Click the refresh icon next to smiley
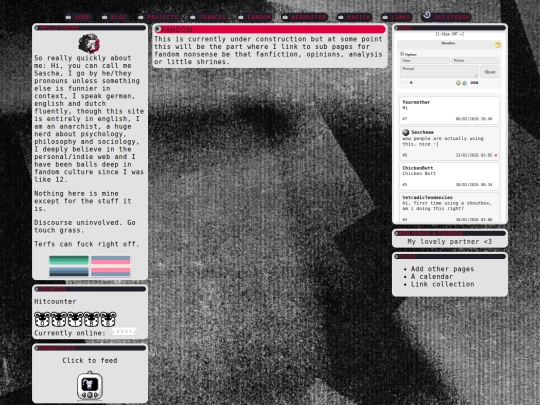The width and height of the screenshot is (540, 405). (x=464, y=83)
